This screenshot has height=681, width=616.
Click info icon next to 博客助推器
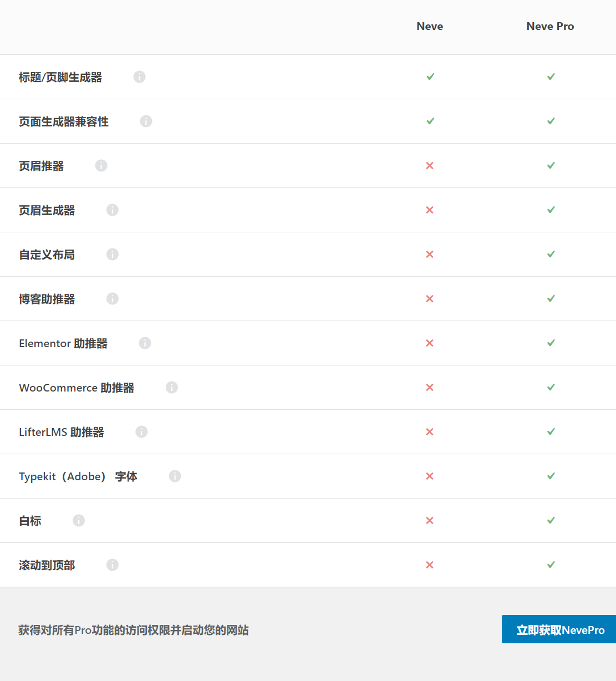coord(113,298)
